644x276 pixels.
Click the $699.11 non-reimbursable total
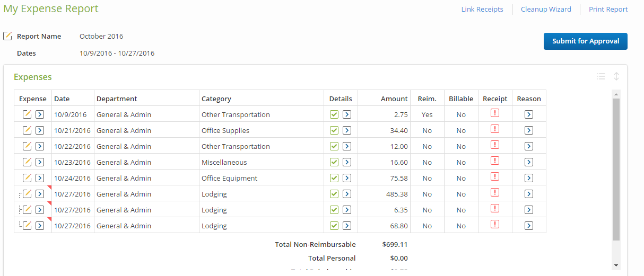point(395,245)
